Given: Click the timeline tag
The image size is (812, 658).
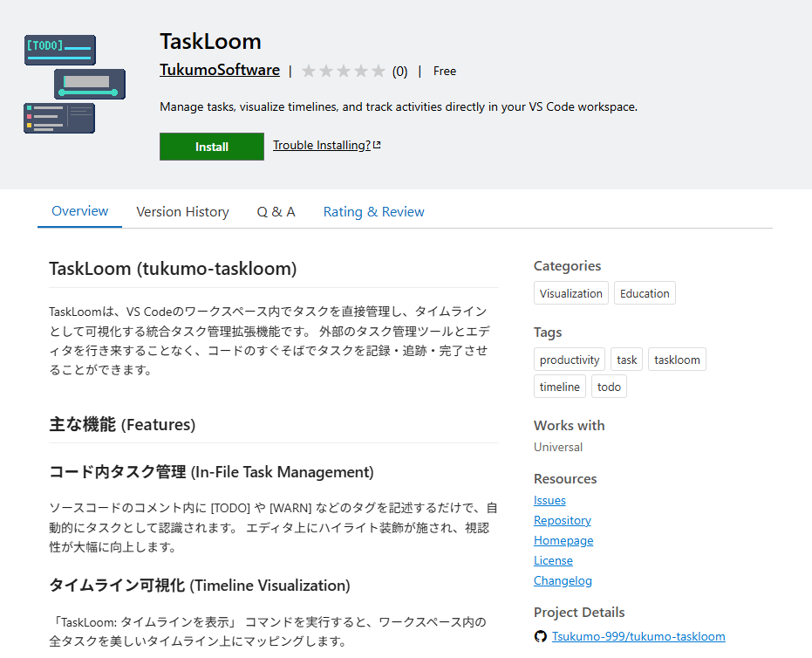Looking at the screenshot, I should [560, 387].
